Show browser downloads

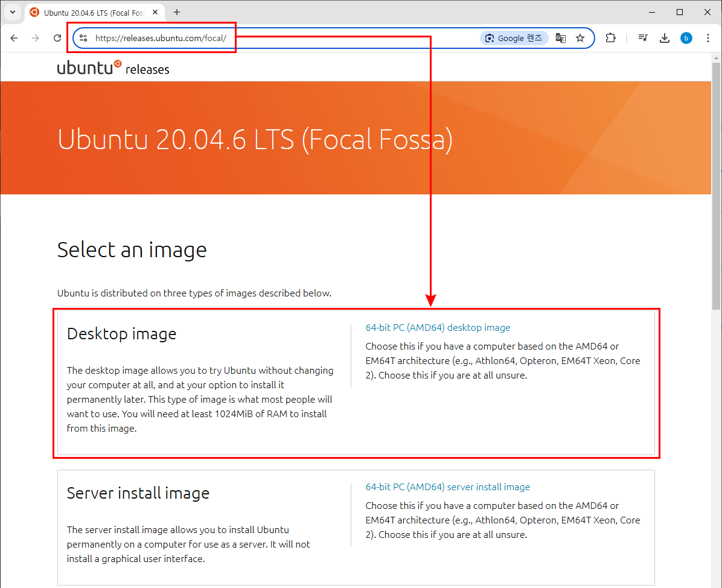(665, 38)
